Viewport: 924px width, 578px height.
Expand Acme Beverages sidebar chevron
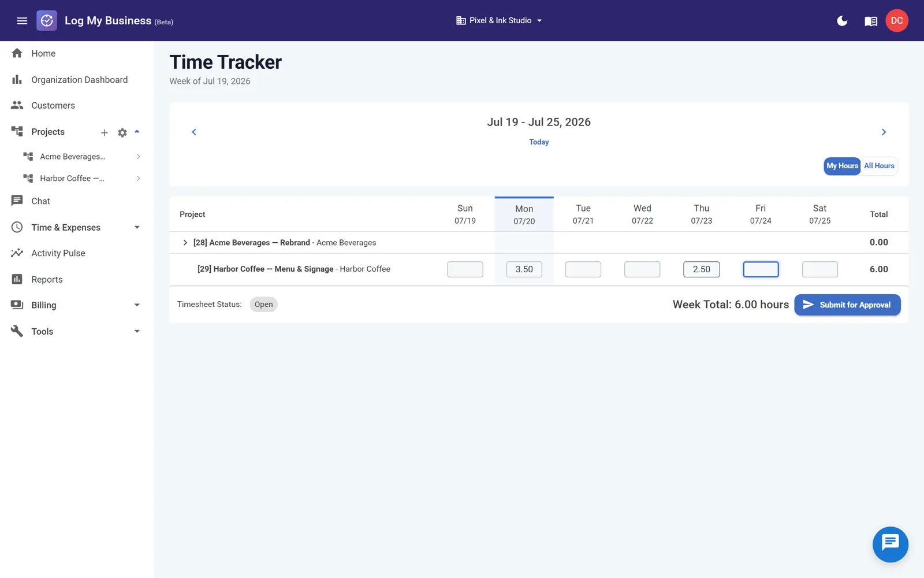tap(139, 157)
